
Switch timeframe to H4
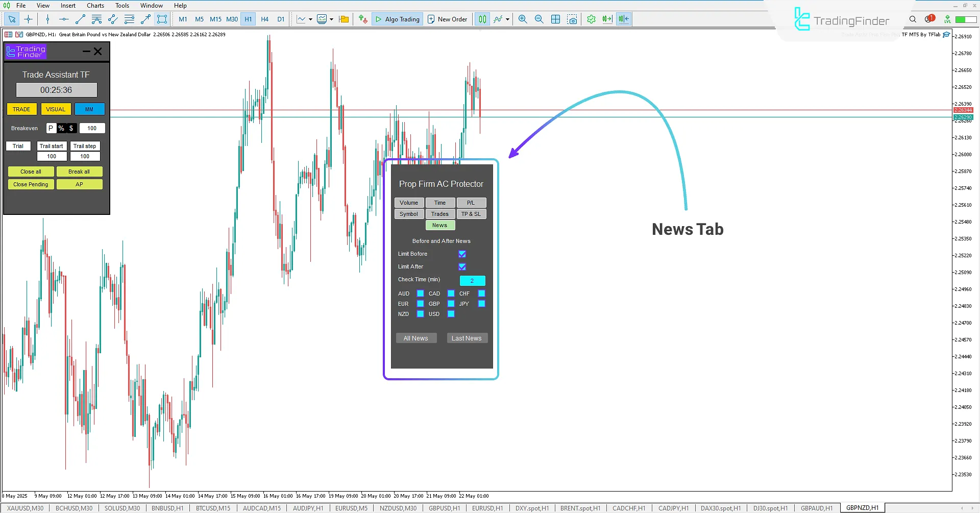coord(265,19)
